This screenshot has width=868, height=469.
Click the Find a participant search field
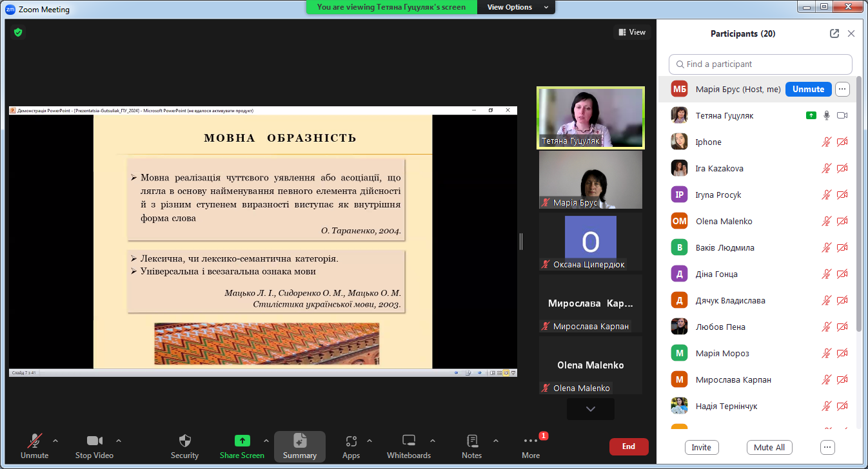point(760,64)
